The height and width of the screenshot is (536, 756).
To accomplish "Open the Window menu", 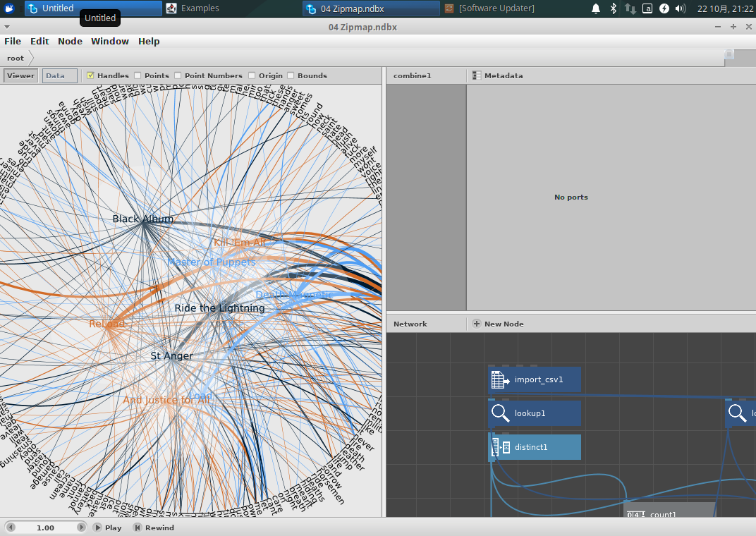I will pyautogui.click(x=110, y=42).
